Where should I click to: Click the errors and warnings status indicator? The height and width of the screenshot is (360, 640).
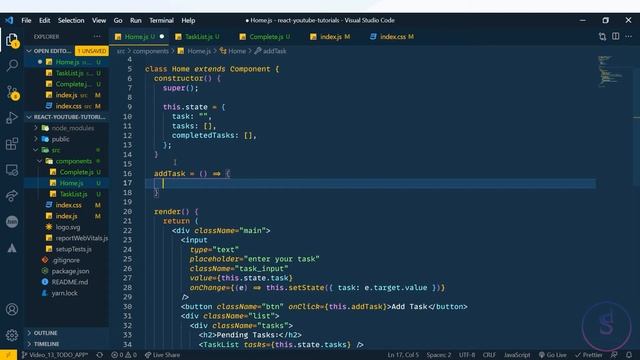(x=124, y=355)
